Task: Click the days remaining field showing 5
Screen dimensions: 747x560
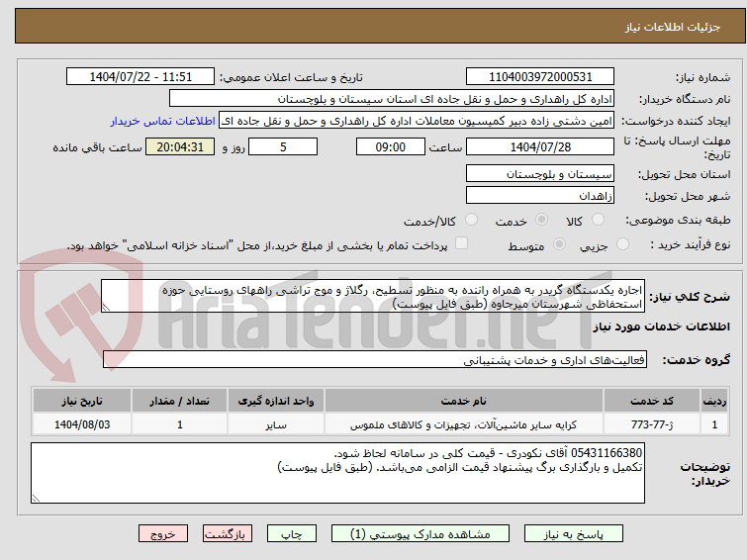Action: [283, 146]
